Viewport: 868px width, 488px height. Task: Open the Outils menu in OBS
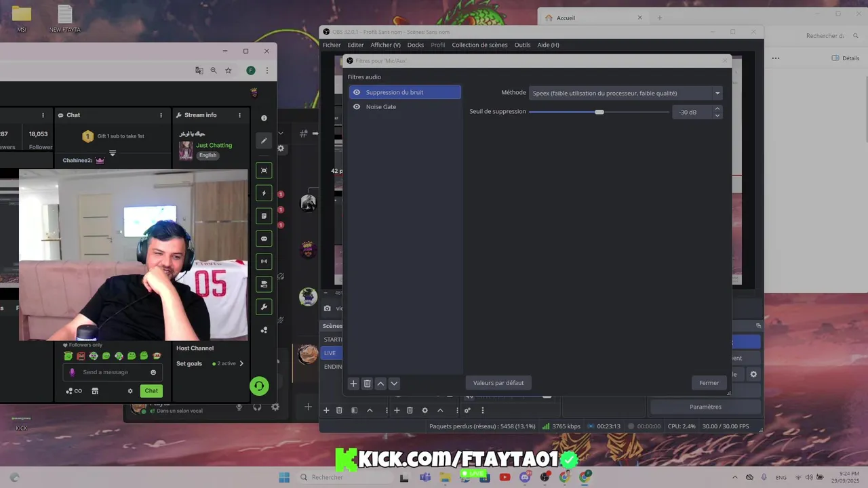point(522,45)
